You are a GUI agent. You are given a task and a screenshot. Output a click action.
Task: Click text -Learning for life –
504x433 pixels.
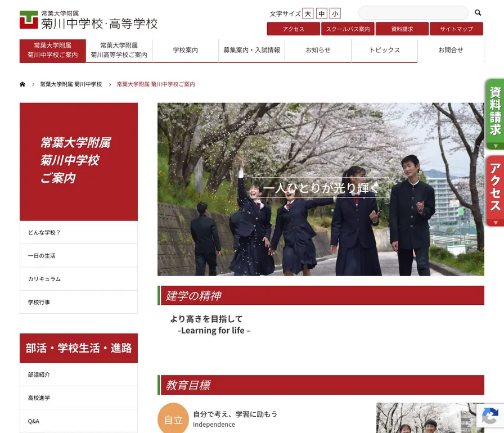[214, 331]
